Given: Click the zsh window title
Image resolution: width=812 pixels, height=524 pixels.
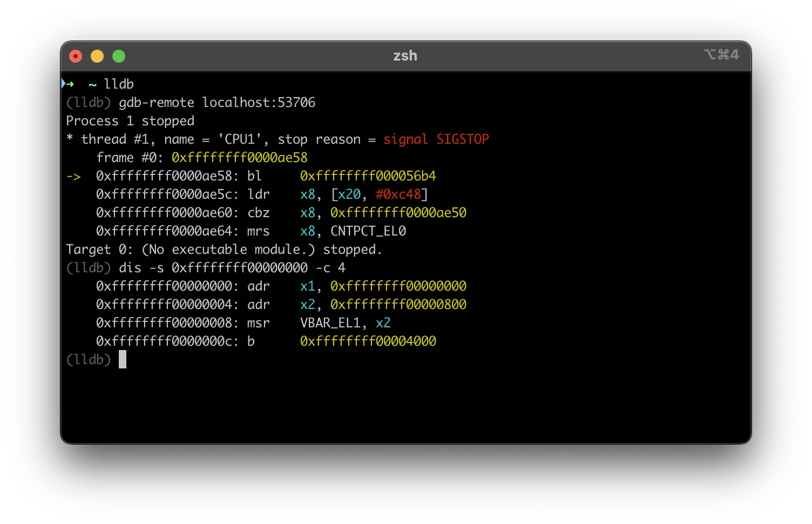Looking at the screenshot, I should click(x=405, y=56).
